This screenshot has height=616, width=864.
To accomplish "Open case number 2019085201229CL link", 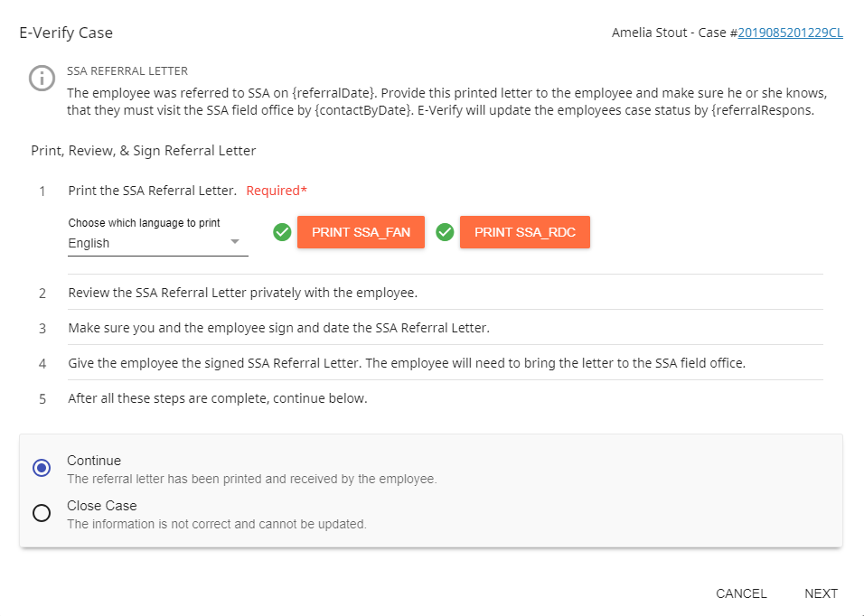I will 790,33.
